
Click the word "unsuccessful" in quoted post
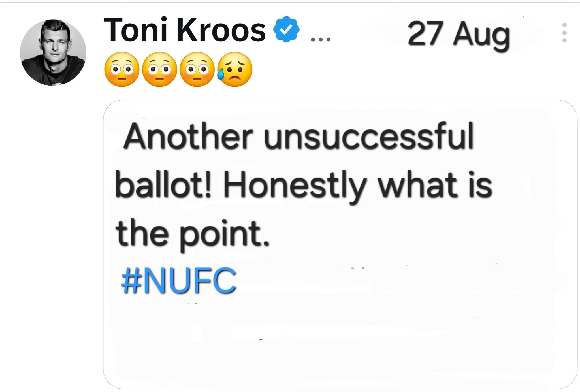point(369,137)
